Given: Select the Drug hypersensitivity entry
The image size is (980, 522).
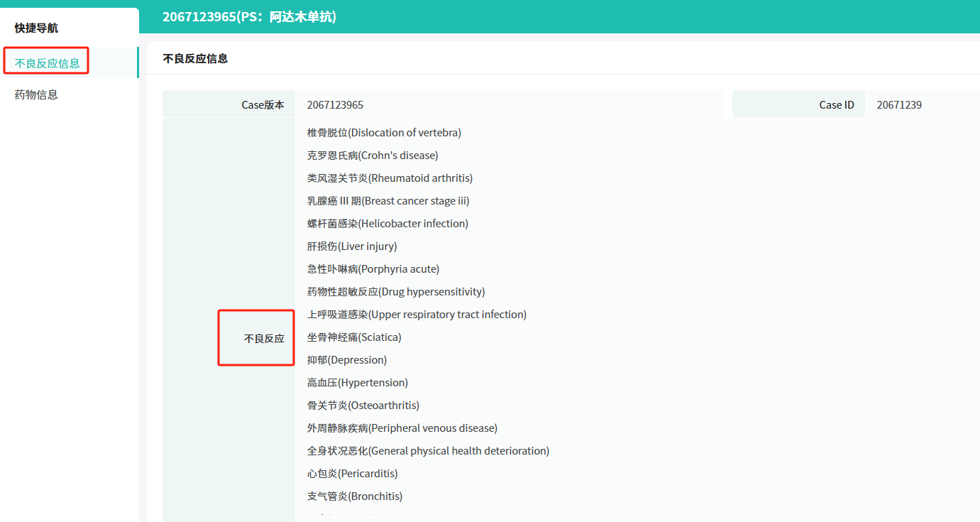Looking at the screenshot, I should (x=396, y=292).
